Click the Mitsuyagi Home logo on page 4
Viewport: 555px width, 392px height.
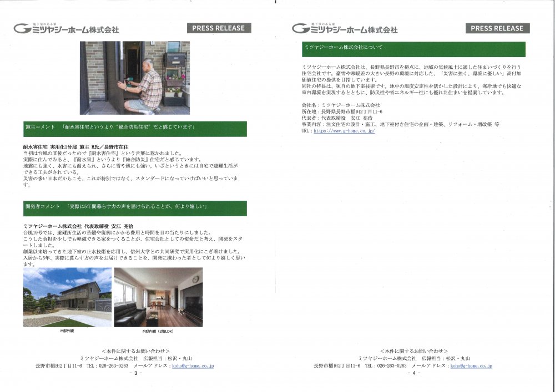coord(345,28)
